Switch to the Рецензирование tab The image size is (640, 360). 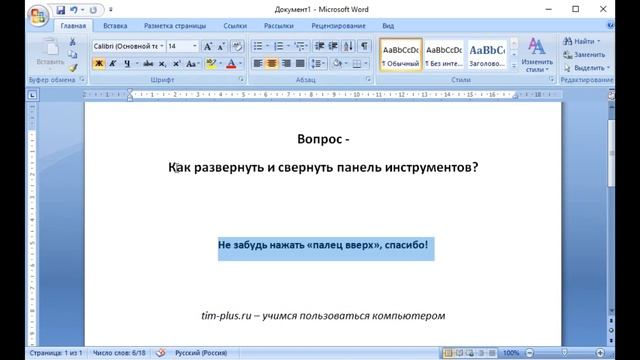338,26
